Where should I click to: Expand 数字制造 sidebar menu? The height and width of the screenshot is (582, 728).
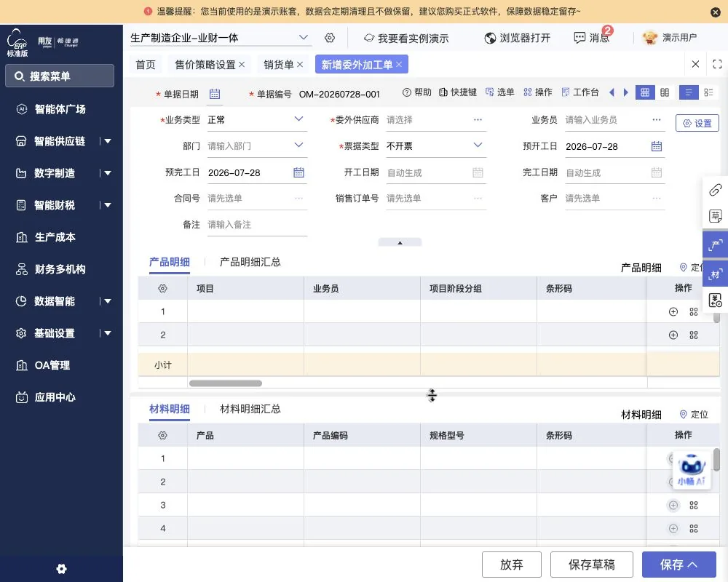tap(108, 173)
